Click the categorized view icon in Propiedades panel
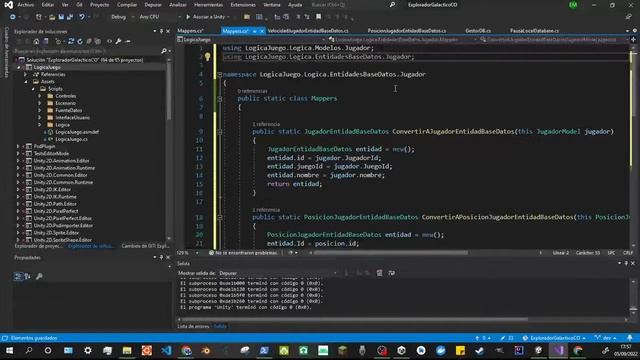640x360 pixels. [18, 276]
